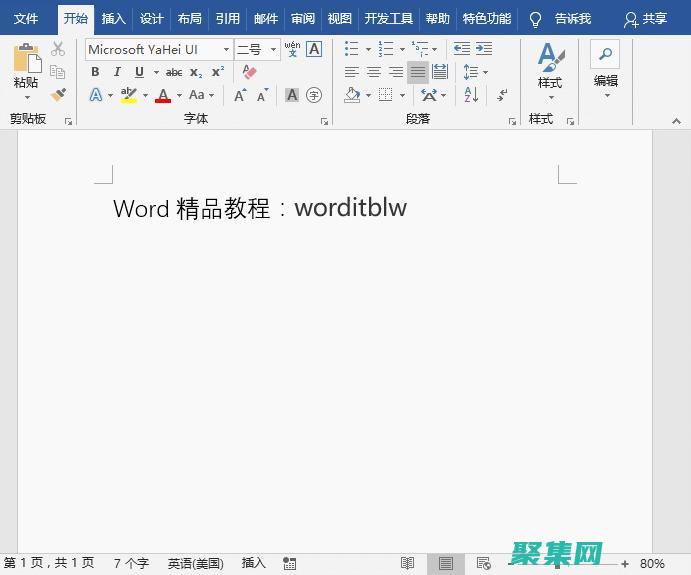Open Editing search button
The image size is (691, 575).
click(x=606, y=68)
